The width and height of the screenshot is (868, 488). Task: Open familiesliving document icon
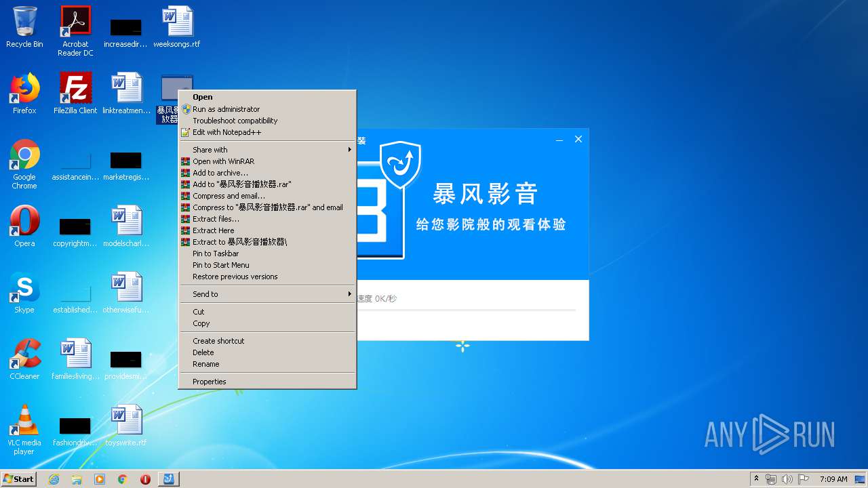pos(75,359)
